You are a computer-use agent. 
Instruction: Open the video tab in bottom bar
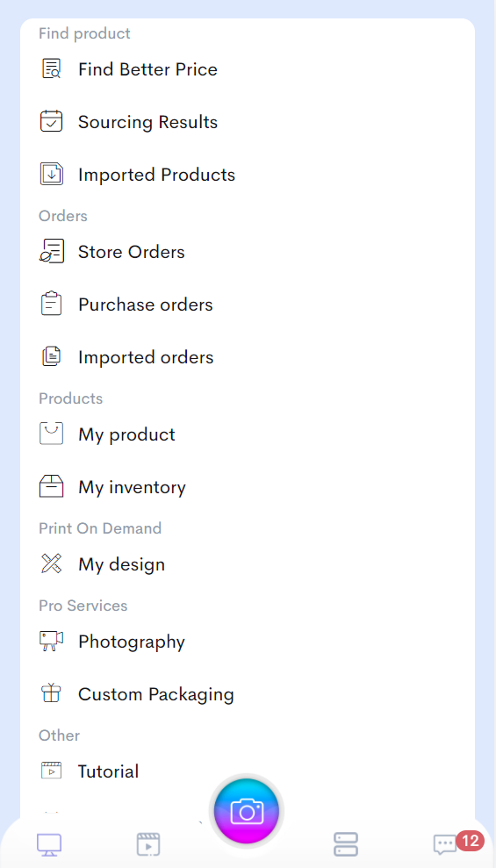coord(148,845)
